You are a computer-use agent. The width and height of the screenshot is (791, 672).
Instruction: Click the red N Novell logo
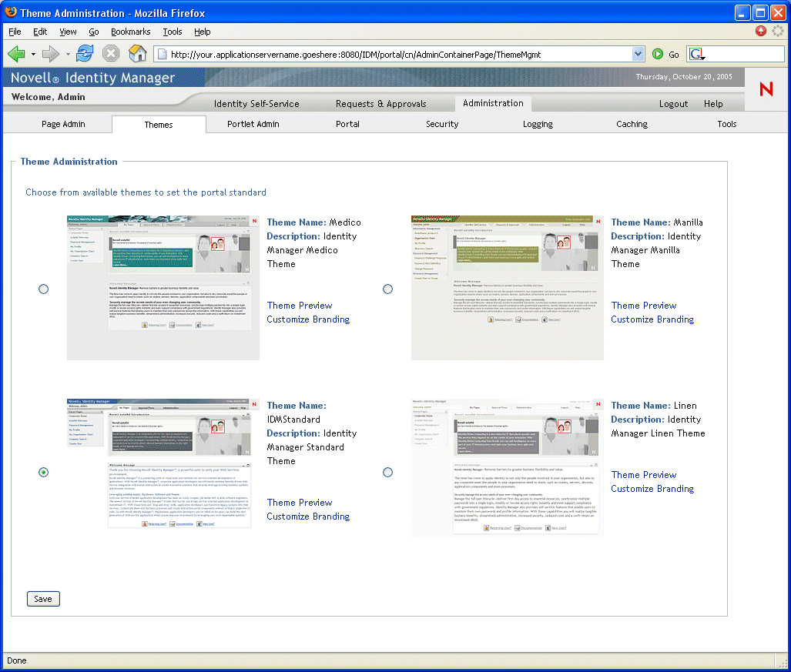[766, 89]
